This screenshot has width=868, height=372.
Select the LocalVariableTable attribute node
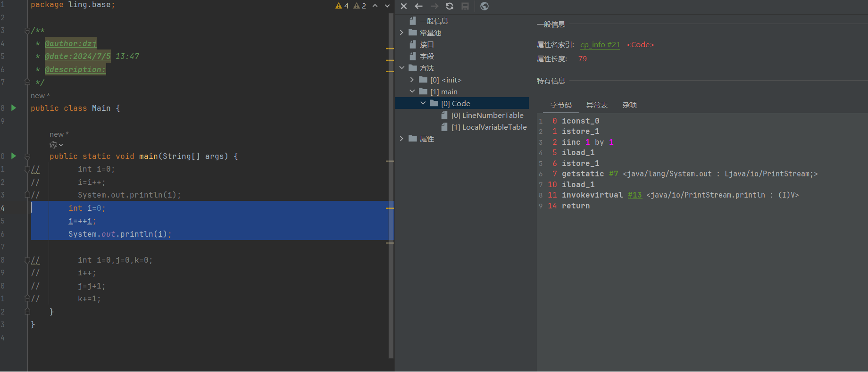pyautogui.click(x=489, y=127)
